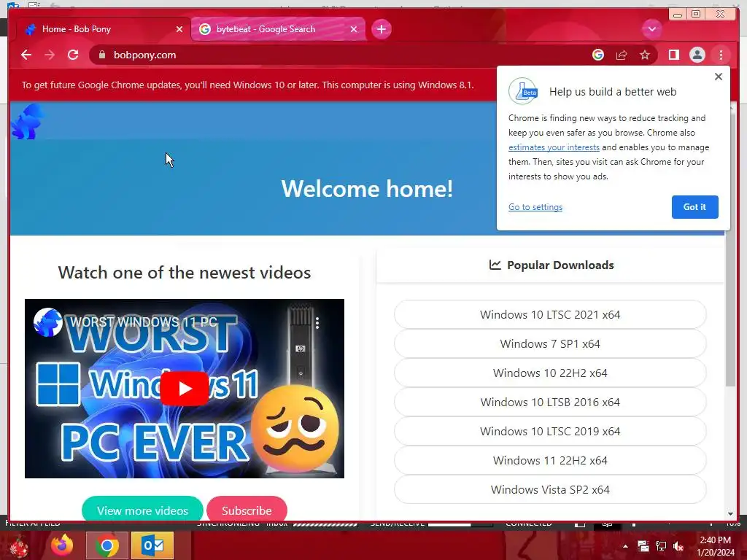
Task: Open the estimates your interests link
Action: pos(554,147)
